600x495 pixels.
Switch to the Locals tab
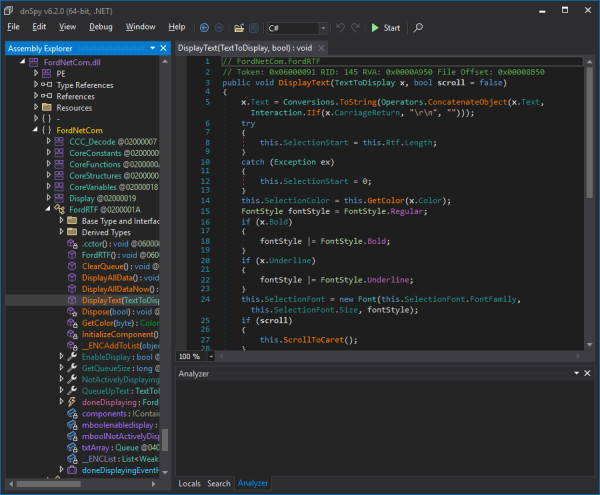click(x=189, y=483)
